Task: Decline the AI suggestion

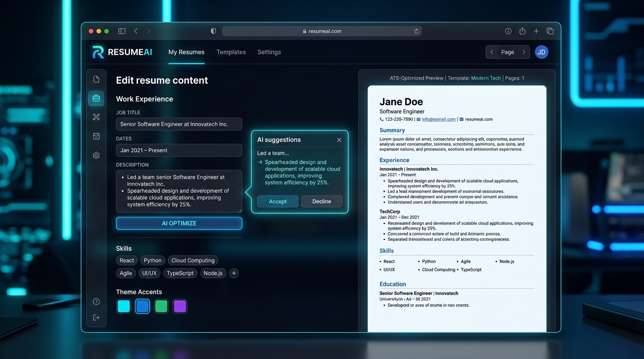Action: click(322, 201)
